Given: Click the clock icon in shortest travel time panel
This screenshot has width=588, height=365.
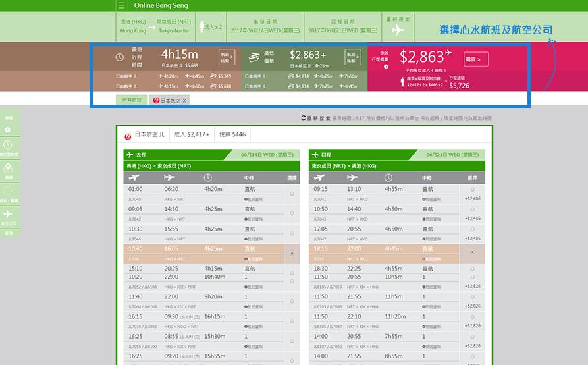Looking at the screenshot, I should pyautogui.click(x=120, y=57).
